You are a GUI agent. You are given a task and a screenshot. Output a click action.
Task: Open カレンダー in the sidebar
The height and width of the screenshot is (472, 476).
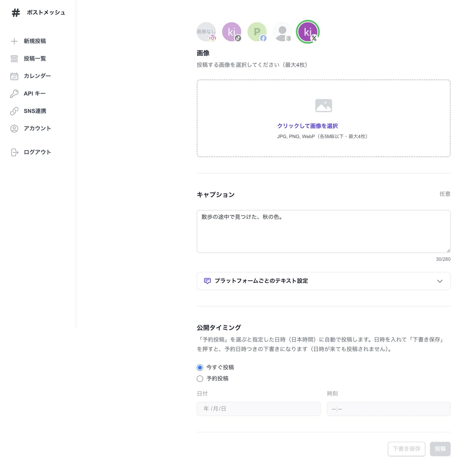37,76
